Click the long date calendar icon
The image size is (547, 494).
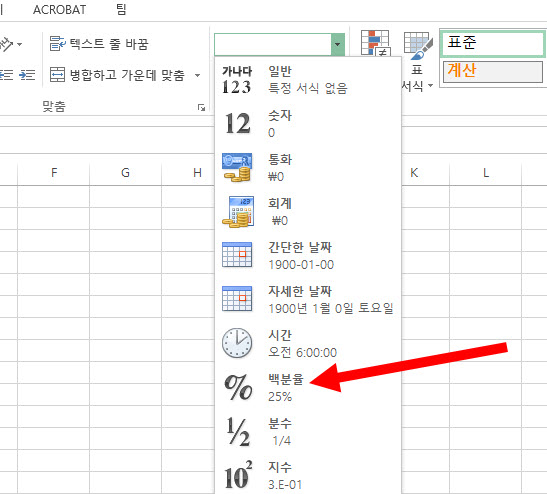237,299
